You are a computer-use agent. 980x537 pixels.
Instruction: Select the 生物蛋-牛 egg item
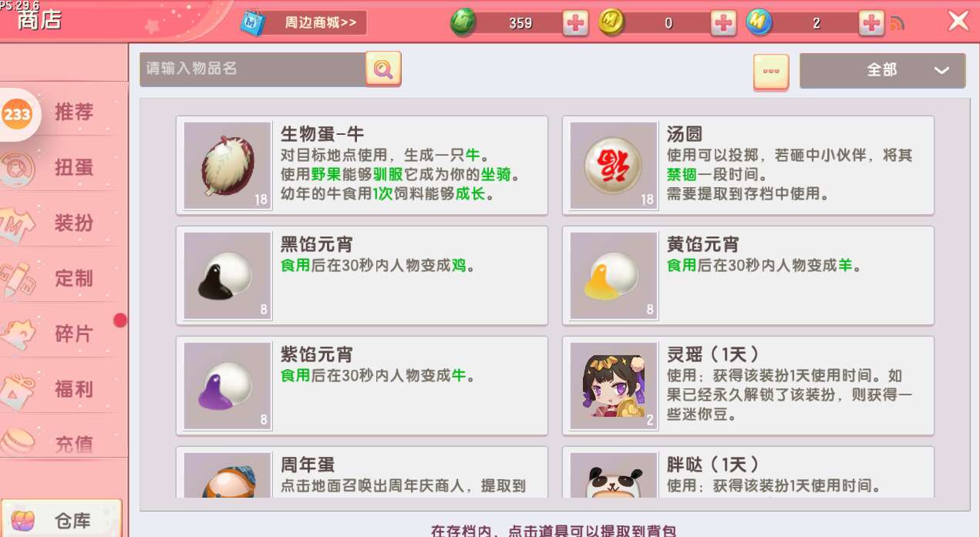[x=362, y=166]
